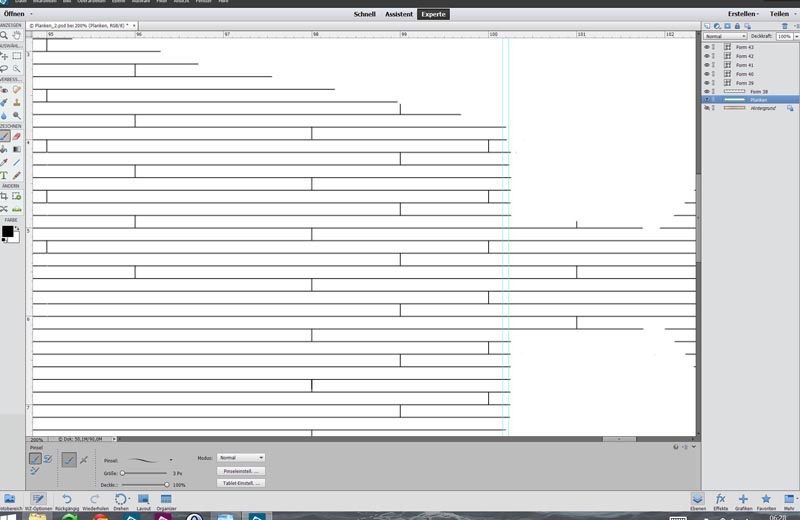Select the Spot Healing Brush tool
The height and width of the screenshot is (520, 800).
coord(17,90)
